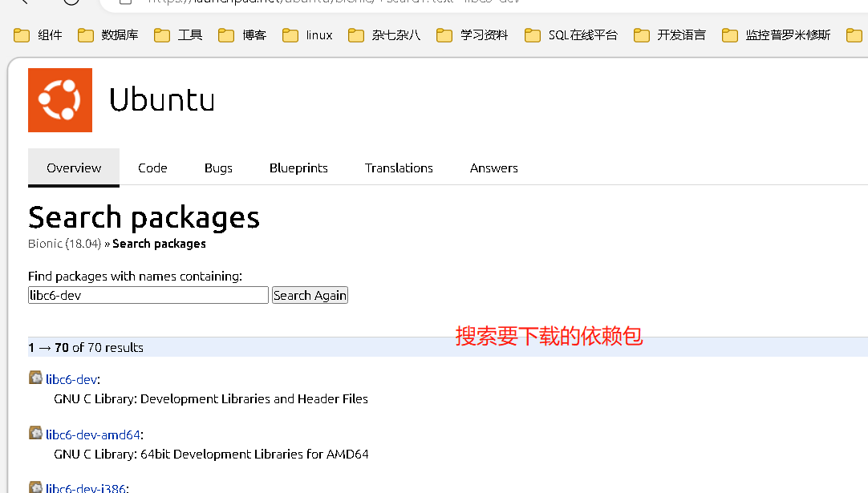Screen dimensions: 868x493
Task: Click the browser address bar URL
Action: pos(332,2)
